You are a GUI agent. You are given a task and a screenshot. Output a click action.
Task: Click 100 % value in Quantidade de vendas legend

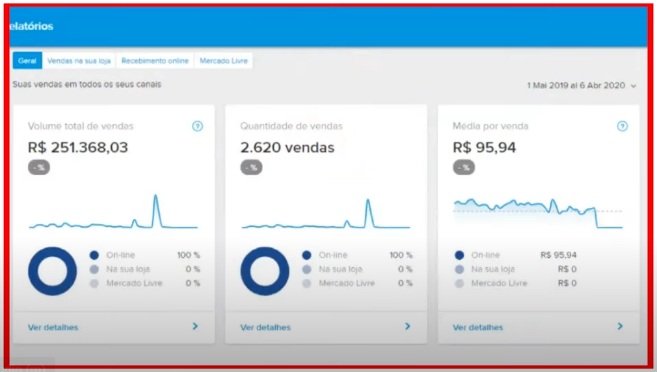point(401,255)
